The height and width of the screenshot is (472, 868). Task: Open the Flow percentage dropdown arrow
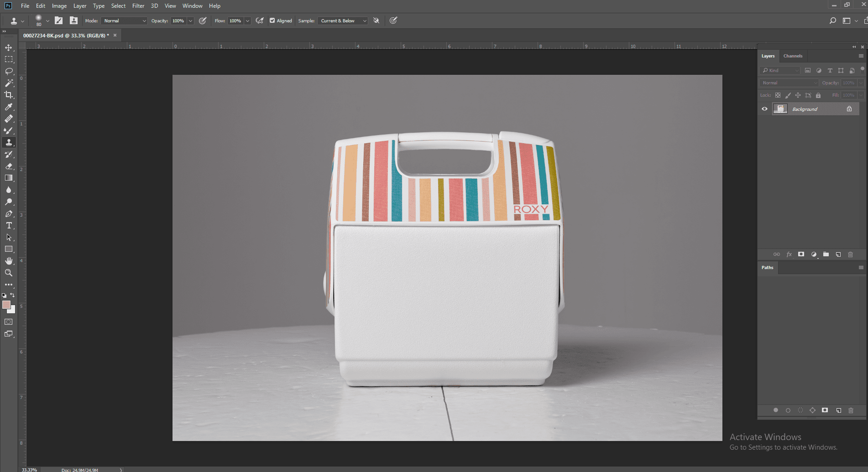click(x=247, y=21)
